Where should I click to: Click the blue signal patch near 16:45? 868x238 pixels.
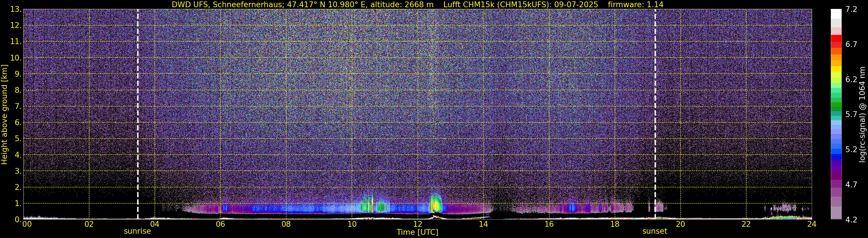tap(572, 206)
